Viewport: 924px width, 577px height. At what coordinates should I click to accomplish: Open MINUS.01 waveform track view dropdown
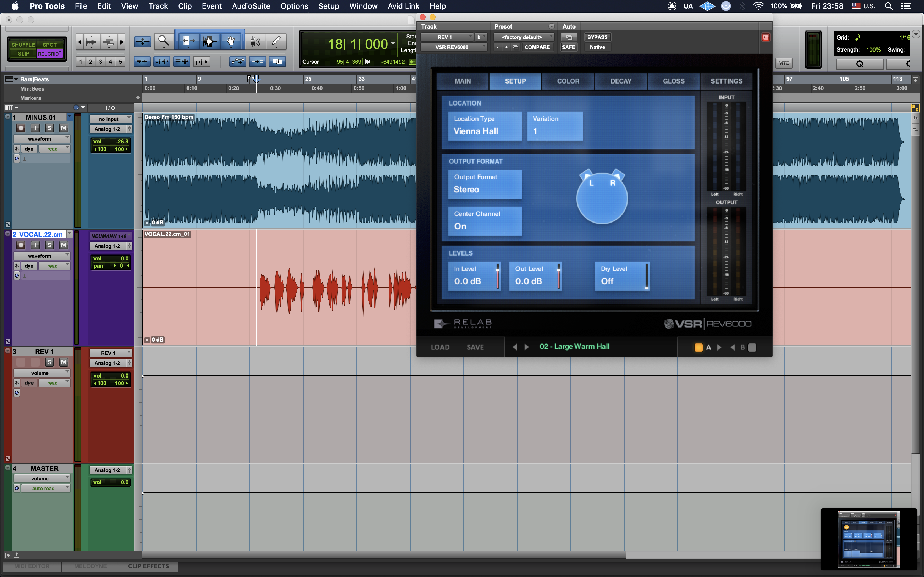[42, 139]
